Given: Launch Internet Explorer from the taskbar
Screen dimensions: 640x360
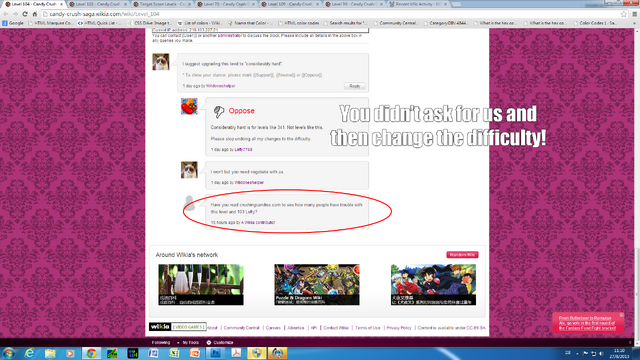Looking at the screenshot, I should coord(29,353).
